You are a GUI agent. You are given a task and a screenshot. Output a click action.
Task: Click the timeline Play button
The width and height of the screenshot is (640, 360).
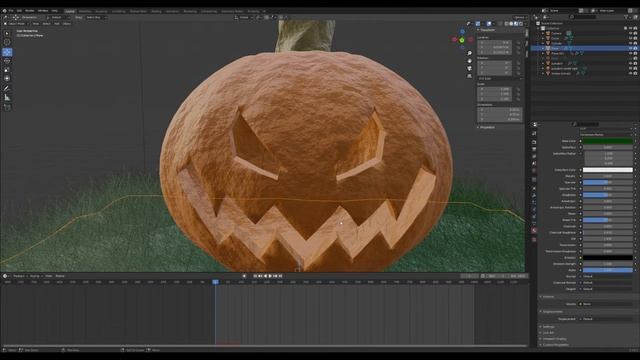point(270,276)
